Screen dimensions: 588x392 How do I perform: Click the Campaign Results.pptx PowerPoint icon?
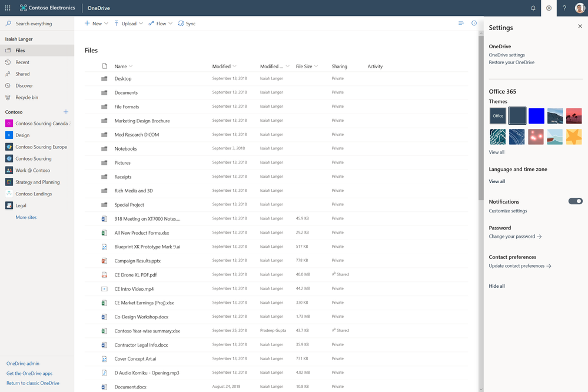click(x=104, y=260)
